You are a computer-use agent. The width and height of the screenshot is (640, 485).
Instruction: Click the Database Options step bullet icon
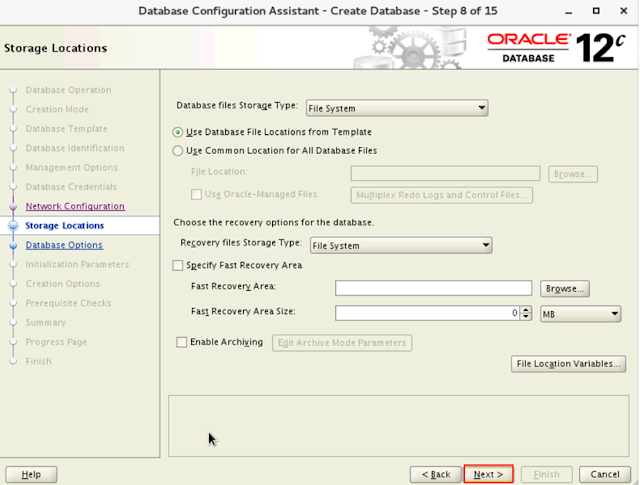tap(13, 245)
